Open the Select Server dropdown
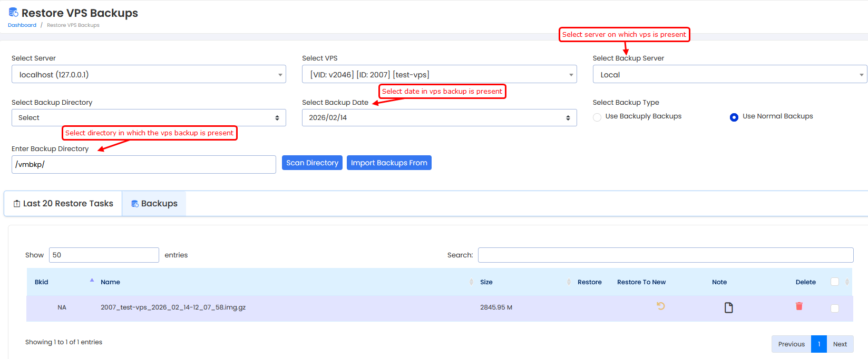Viewport: 868px width, 359px height. pyautogui.click(x=149, y=74)
